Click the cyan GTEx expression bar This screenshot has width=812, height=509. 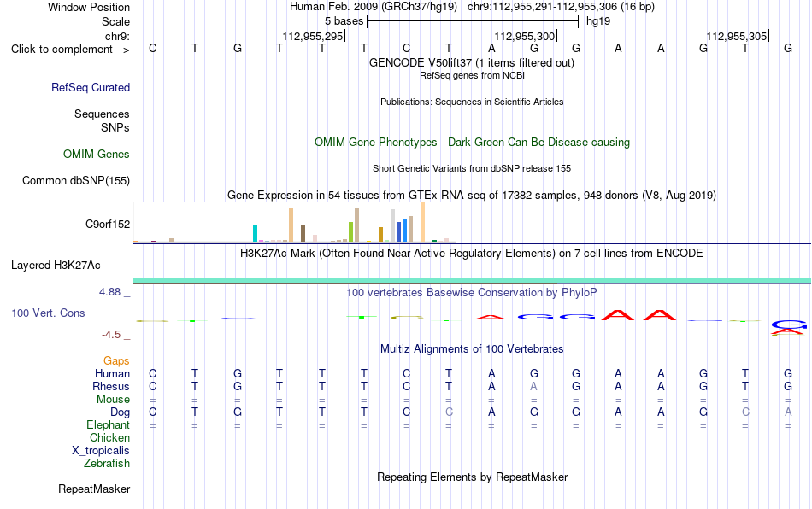255,233
